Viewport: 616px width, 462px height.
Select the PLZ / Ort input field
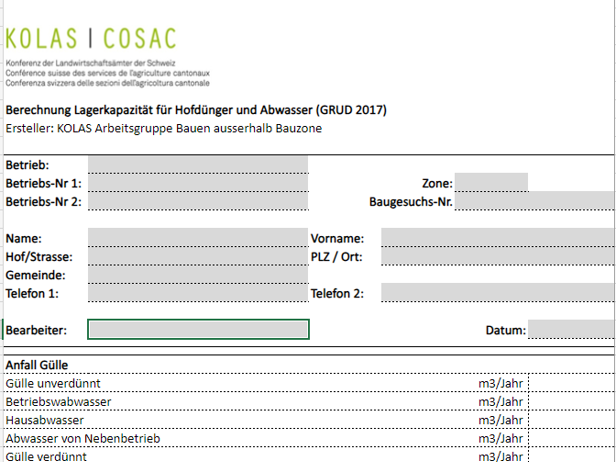coord(497,256)
